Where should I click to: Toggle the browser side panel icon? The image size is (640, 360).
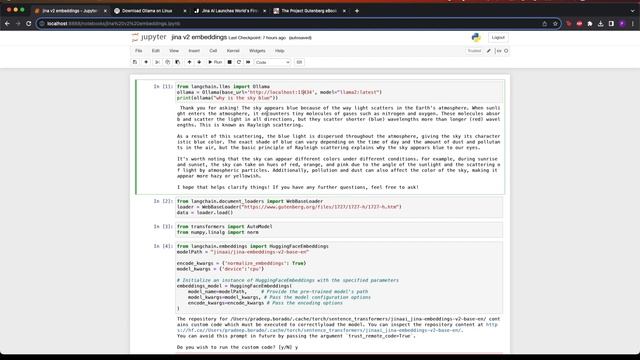click(611, 24)
